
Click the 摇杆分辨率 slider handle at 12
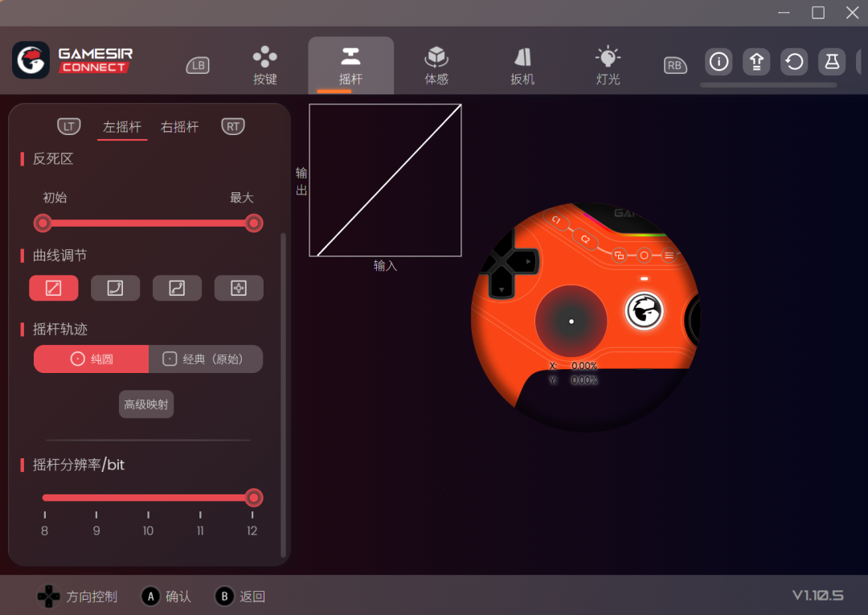point(253,498)
